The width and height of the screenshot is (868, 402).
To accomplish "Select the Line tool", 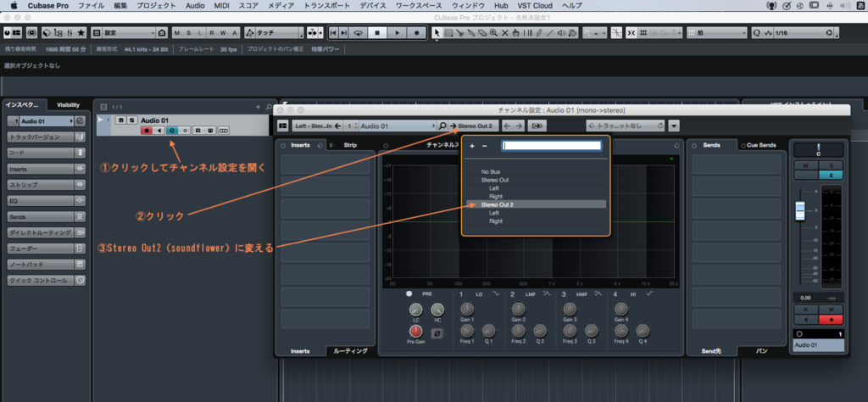I will tap(549, 33).
